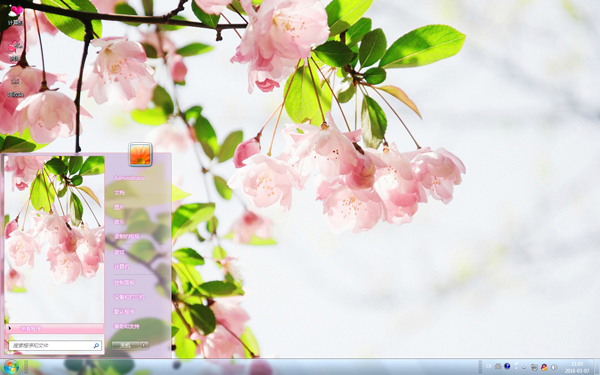Open 控制面板 from the Start menu

[124, 282]
